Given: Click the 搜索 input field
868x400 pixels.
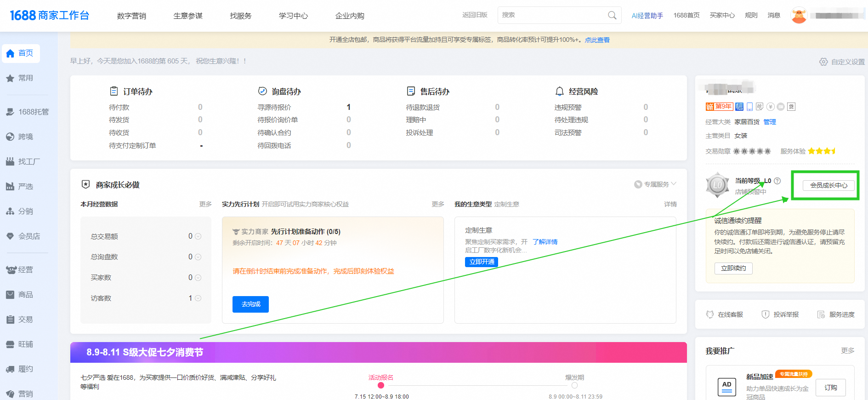Looking at the screenshot, I should pos(551,15).
